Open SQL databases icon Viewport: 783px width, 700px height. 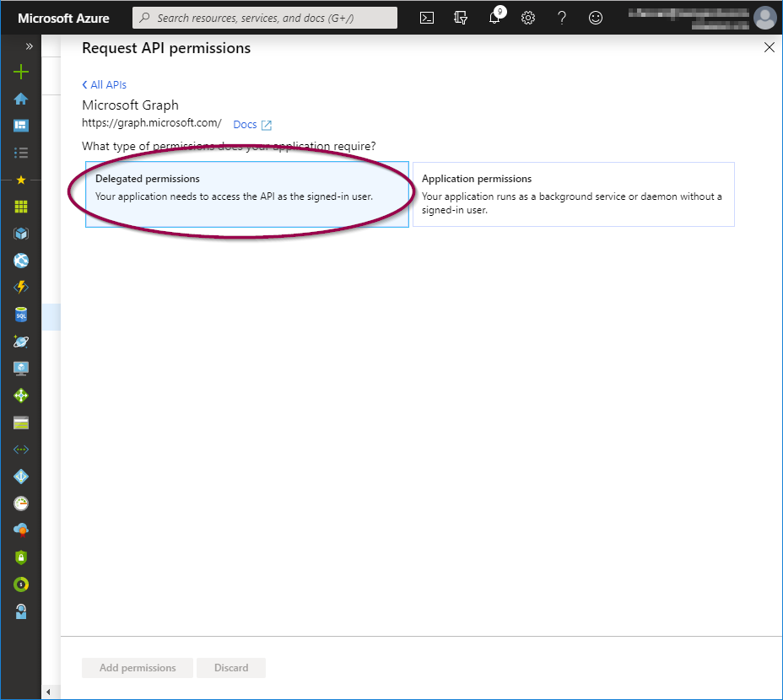click(x=21, y=315)
